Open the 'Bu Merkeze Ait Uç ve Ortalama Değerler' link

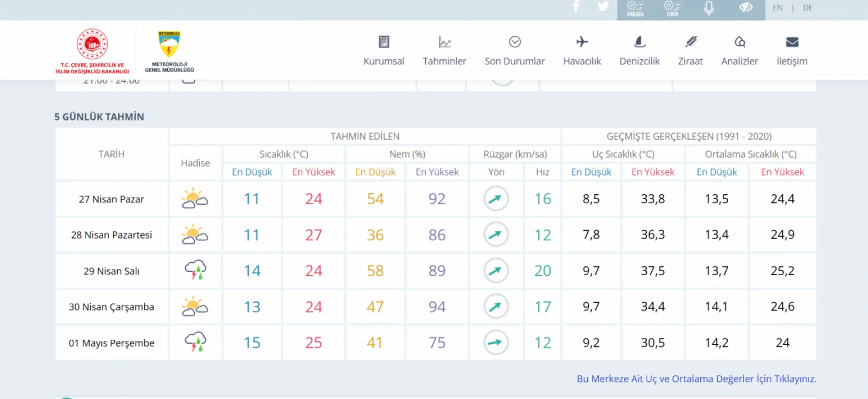(696, 379)
